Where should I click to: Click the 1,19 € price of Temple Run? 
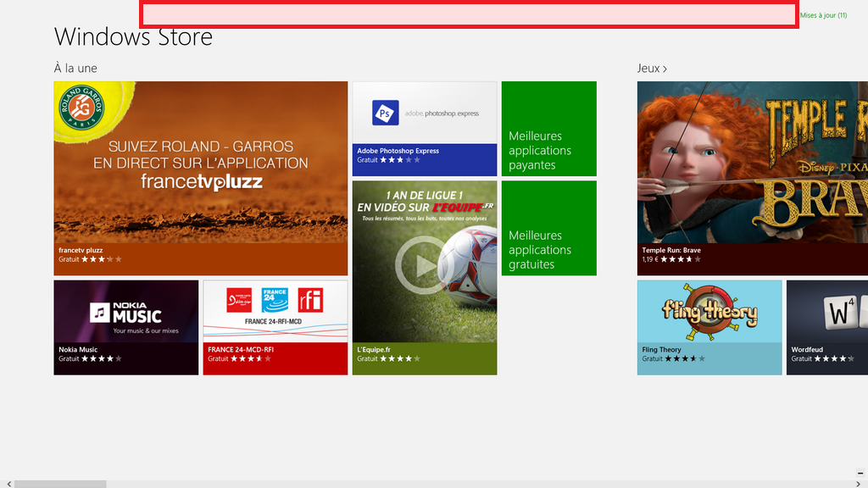tap(650, 259)
